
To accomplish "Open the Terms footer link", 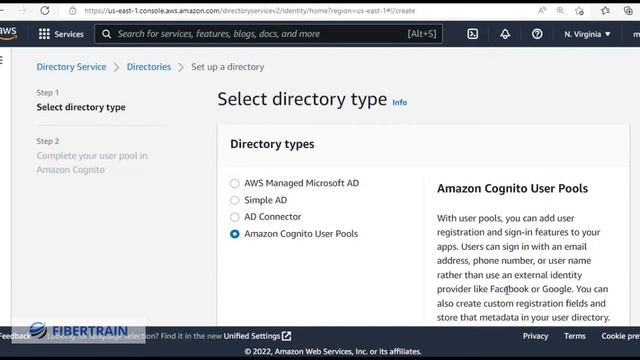I will coord(575,336).
